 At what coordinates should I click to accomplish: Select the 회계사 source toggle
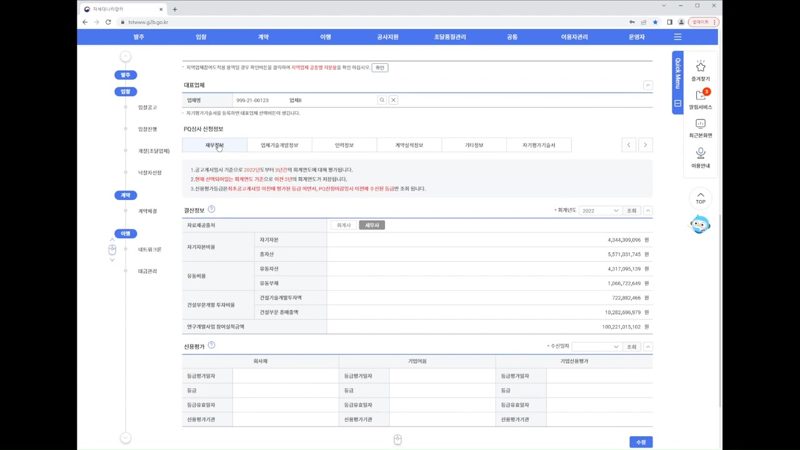click(344, 225)
